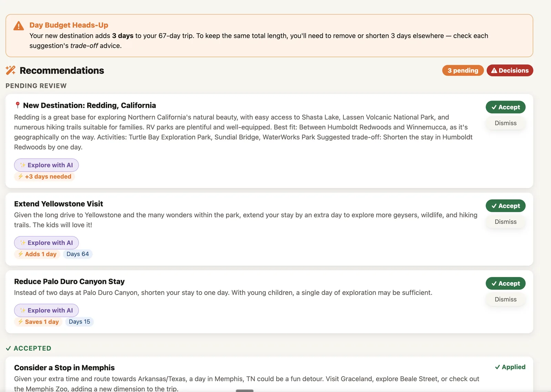Click the sparkle icon in Palo Duro's Explore with AI
This screenshot has height=392, width=551.
coord(23,310)
